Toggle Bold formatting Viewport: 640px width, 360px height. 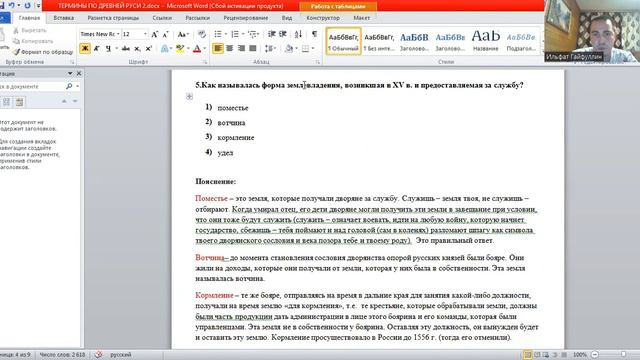tap(85, 49)
